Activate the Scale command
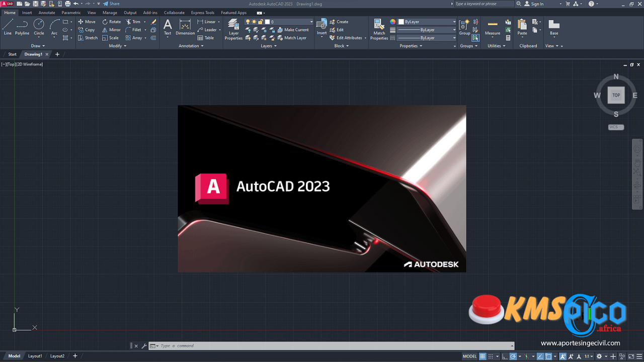 [x=111, y=38]
